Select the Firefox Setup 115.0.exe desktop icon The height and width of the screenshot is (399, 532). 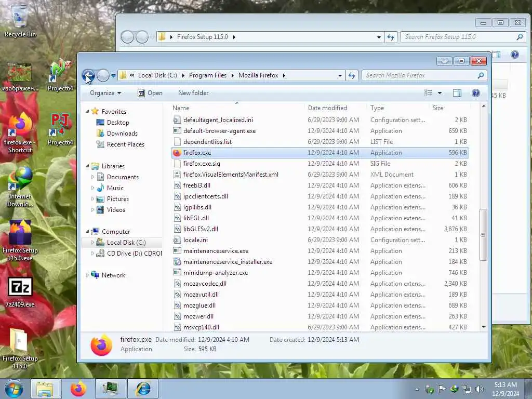point(20,240)
